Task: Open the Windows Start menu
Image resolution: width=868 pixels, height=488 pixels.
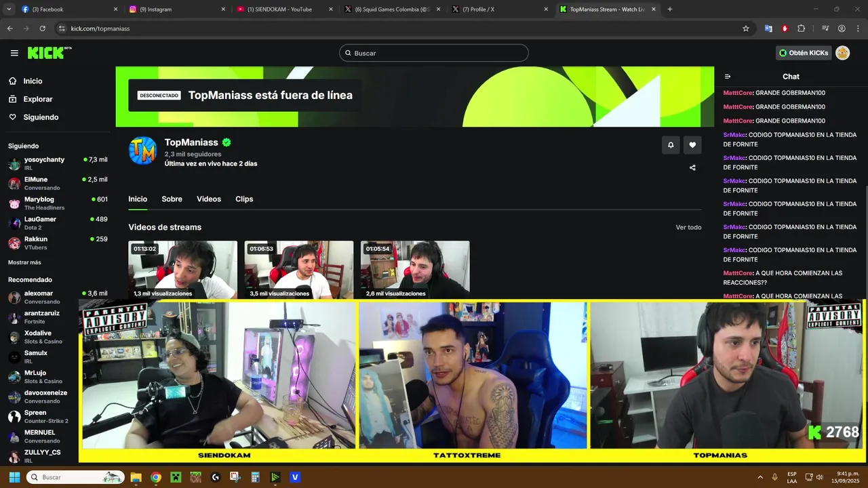Action: [x=14, y=477]
